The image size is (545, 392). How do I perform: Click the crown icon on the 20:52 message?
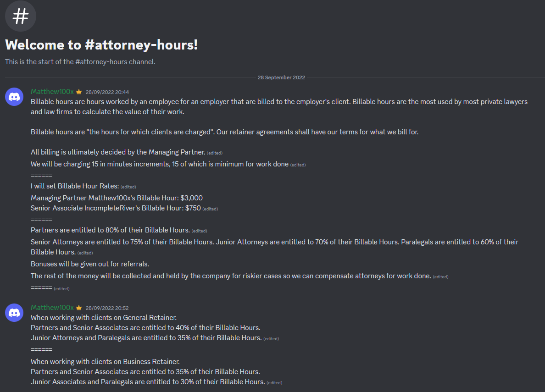(x=79, y=308)
